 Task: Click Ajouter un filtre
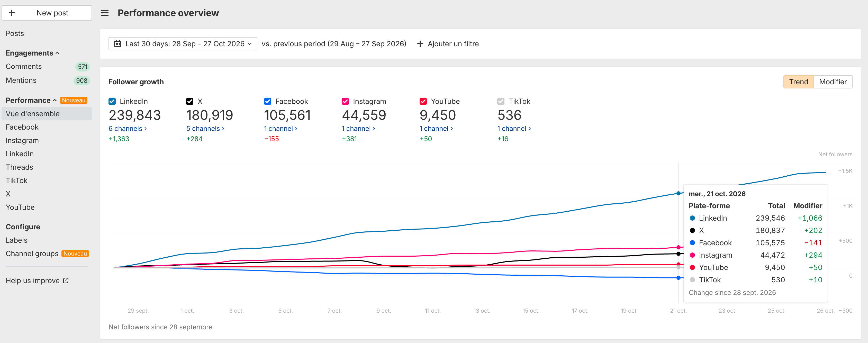click(x=447, y=44)
